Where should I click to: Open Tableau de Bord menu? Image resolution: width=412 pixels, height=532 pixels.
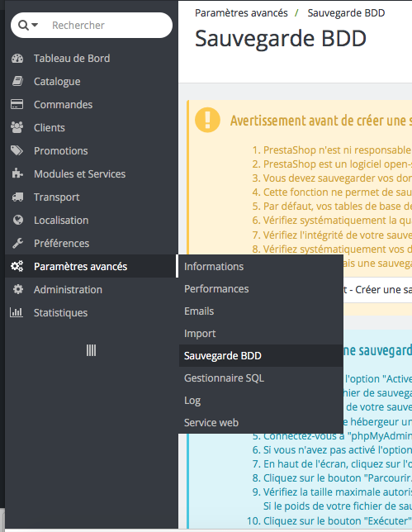click(x=72, y=59)
